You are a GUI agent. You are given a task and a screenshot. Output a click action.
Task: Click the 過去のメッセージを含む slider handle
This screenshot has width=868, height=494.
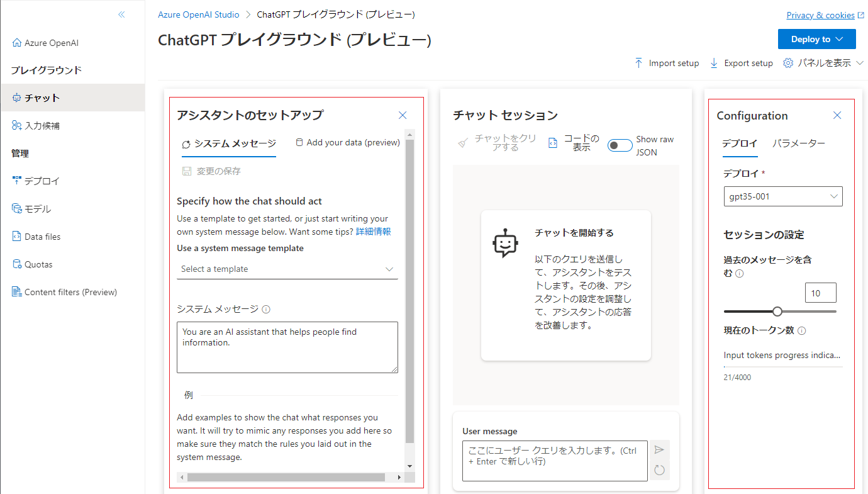[777, 312]
